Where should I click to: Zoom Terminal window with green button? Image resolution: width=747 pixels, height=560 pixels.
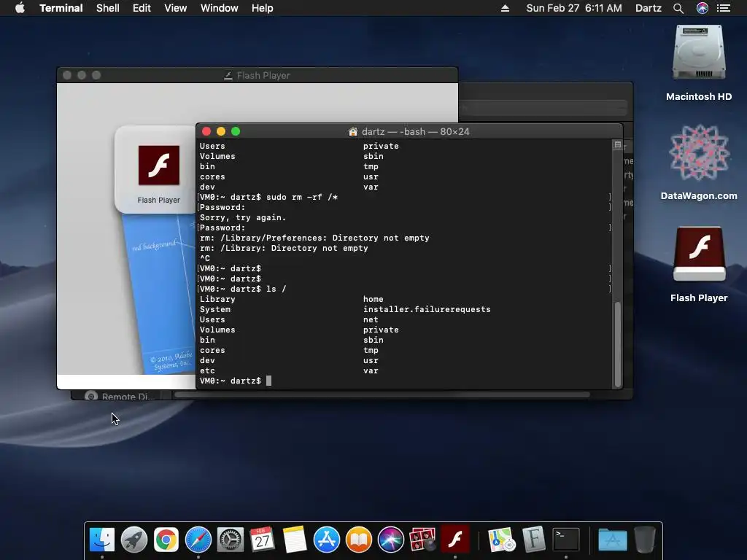click(236, 131)
